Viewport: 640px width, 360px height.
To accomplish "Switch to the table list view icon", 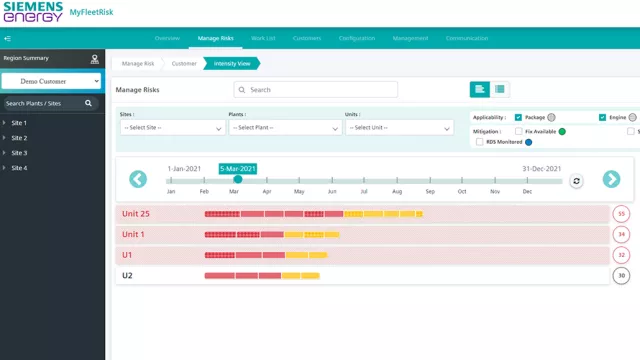I will pyautogui.click(x=500, y=89).
